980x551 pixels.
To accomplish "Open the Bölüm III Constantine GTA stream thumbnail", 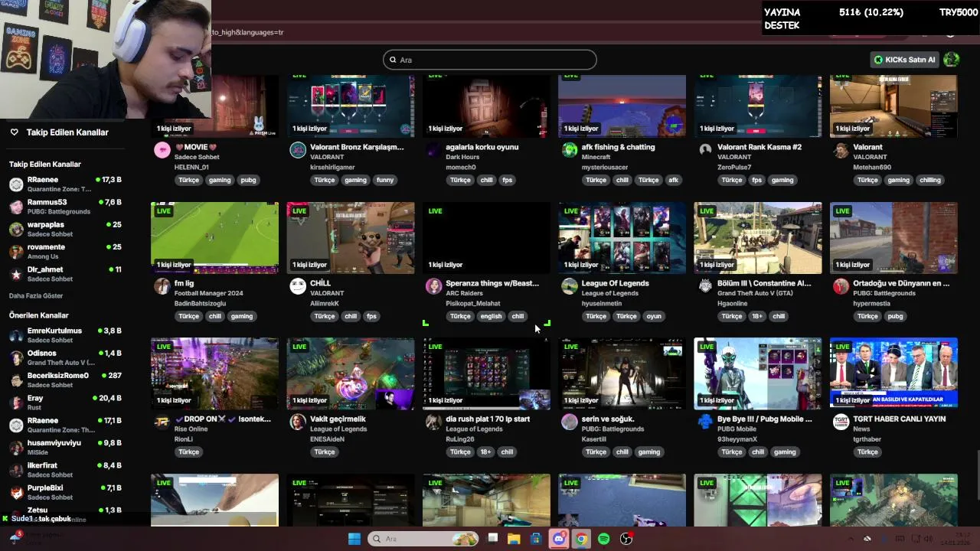I will pos(758,238).
